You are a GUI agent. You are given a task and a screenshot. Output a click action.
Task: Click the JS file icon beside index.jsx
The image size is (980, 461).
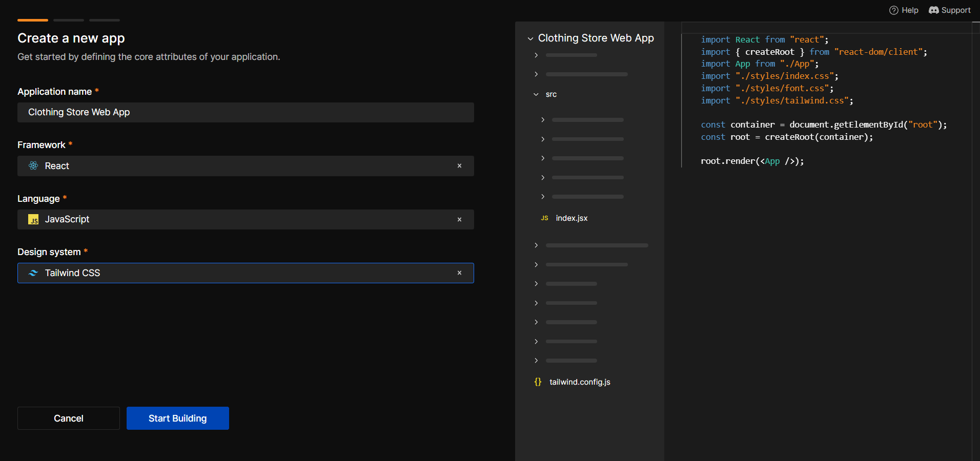544,218
